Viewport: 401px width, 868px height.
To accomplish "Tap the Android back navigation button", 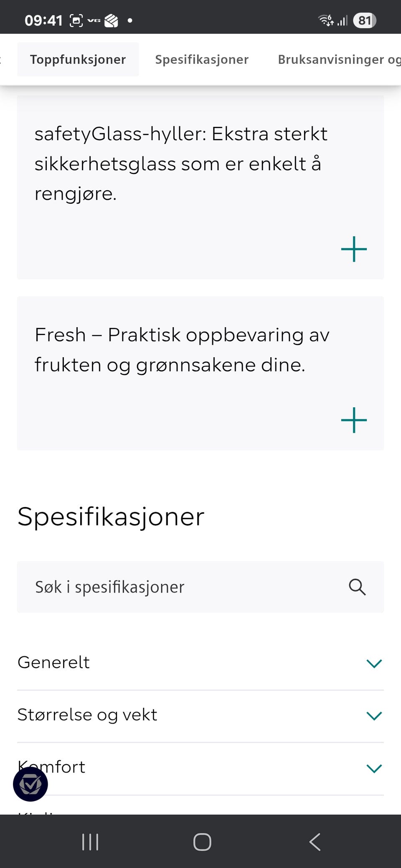I will point(315,842).
